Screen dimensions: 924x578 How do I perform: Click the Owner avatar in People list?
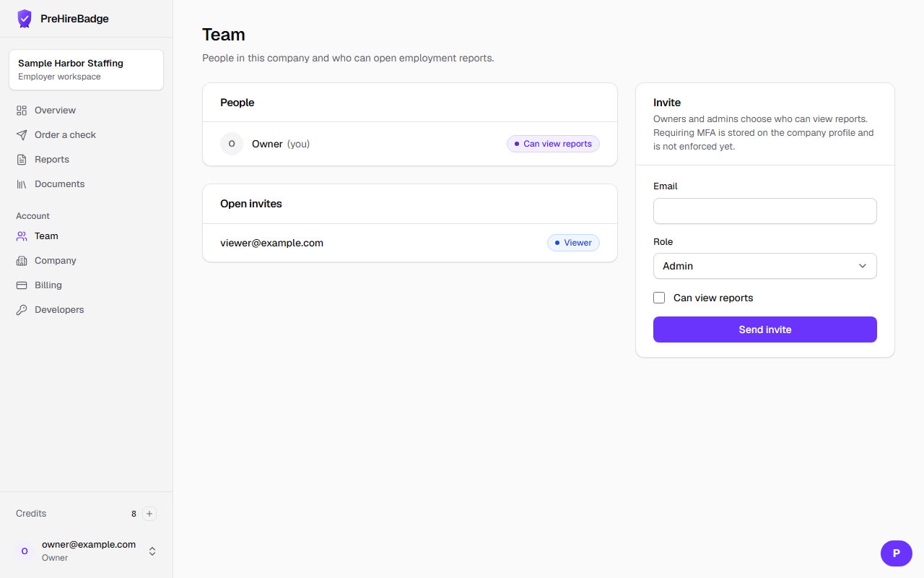pyautogui.click(x=232, y=144)
